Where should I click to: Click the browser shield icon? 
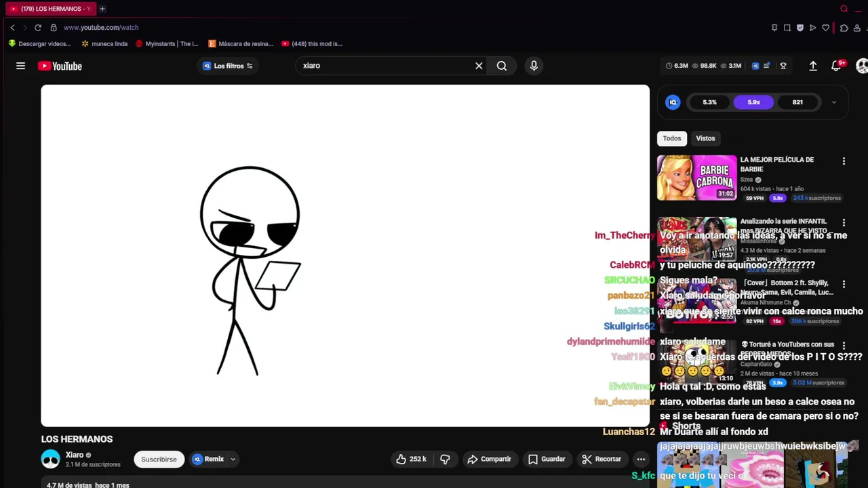(x=800, y=28)
